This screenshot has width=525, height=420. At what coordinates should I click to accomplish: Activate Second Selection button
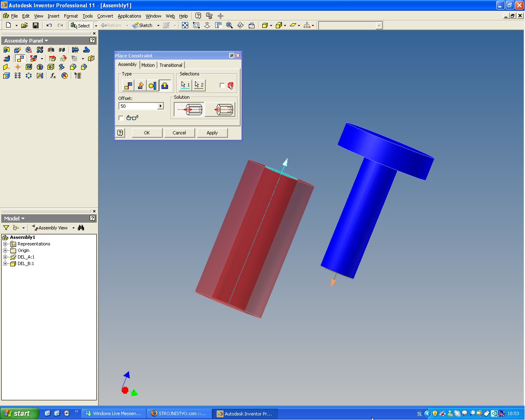(199, 85)
